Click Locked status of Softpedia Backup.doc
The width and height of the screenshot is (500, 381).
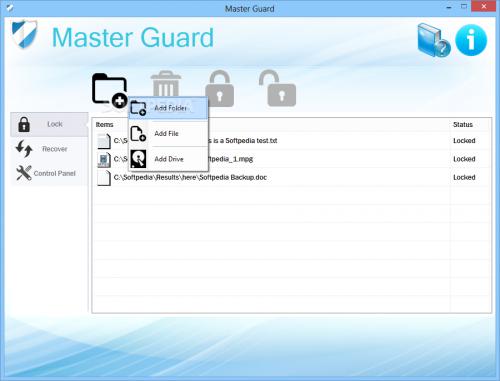[464, 177]
